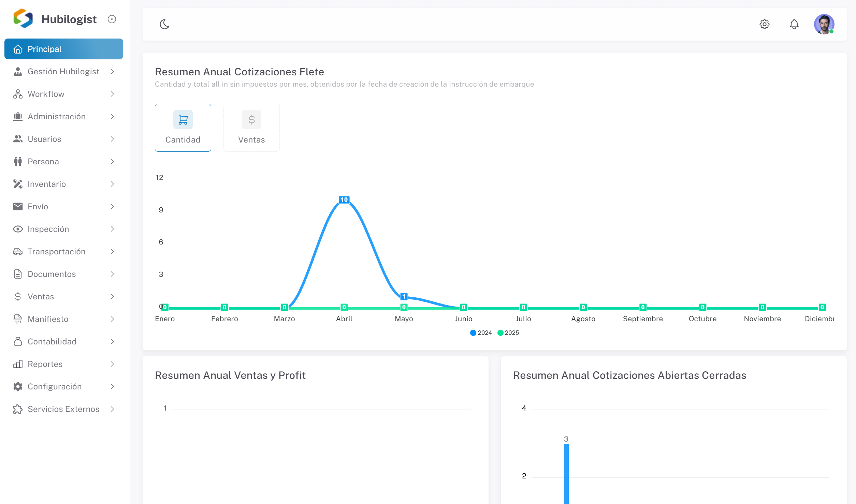856x504 pixels.
Task: Toggle sidebar pin circle next to Hubilogist
Action: pos(112,19)
